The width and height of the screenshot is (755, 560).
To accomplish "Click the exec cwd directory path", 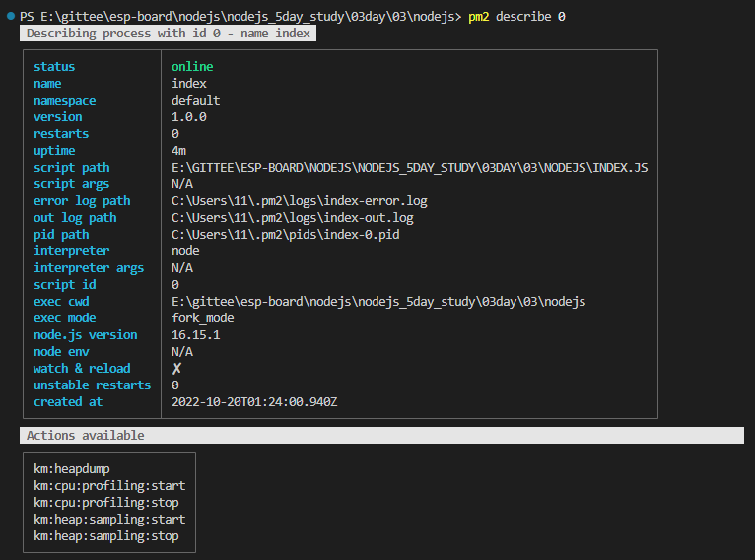I will [377, 302].
